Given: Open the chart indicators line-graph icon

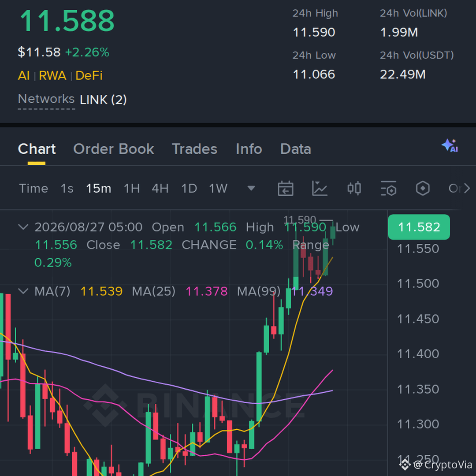Looking at the screenshot, I should pos(320,188).
